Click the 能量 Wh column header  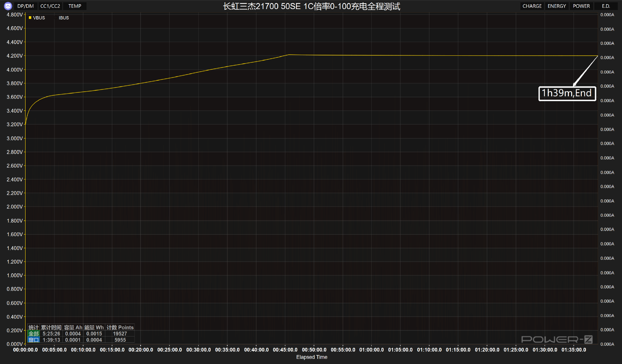pos(94,327)
